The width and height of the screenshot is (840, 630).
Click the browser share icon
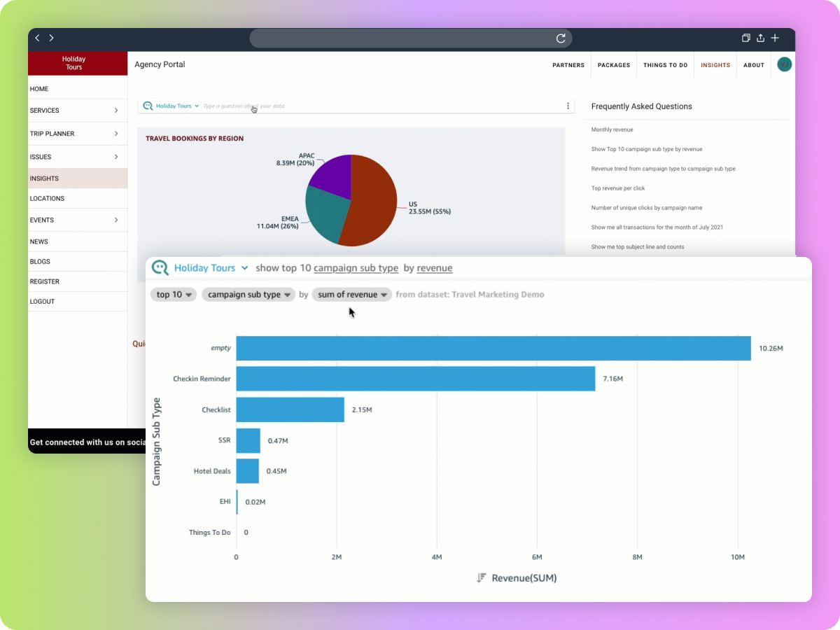(x=760, y=38)
